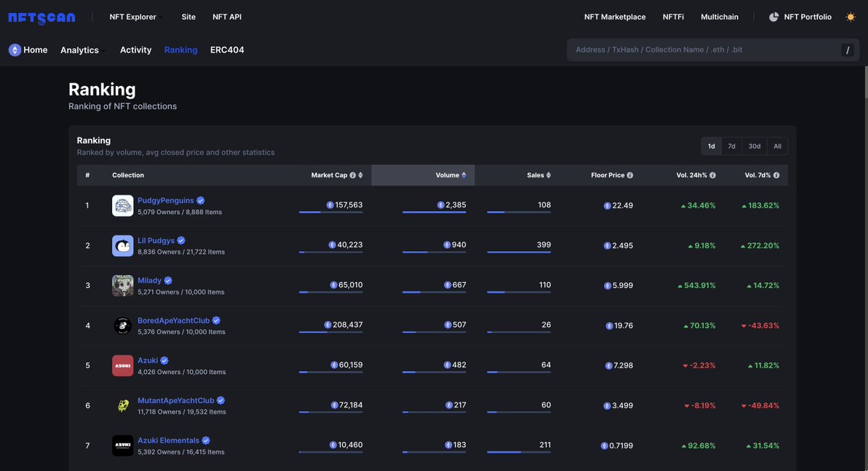This screenshot has height=471, width=868.
Task: Click the Azuki Elementals collection avatar
Action: [x=123, y=446]
